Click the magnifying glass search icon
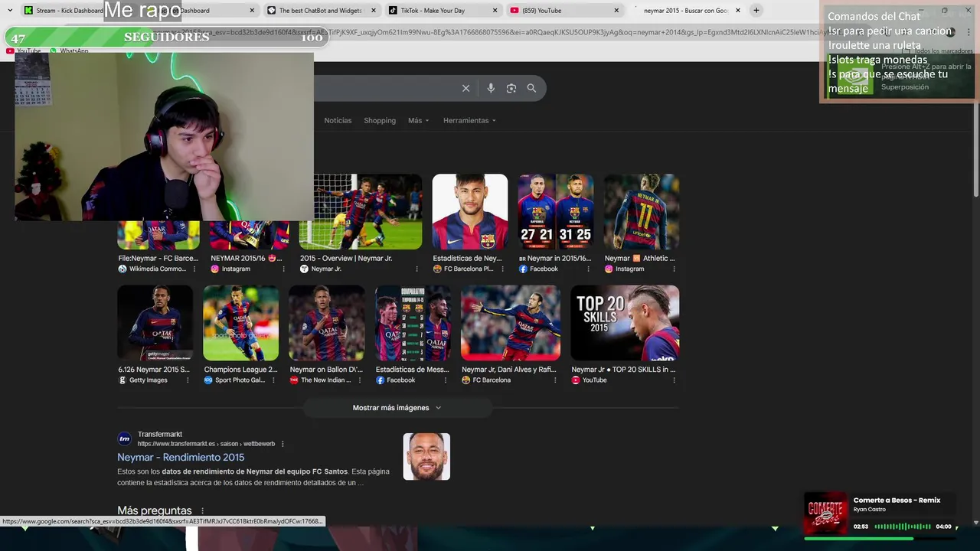The width and height of the screenshot is (980, 551). click(x=531, y=88)
